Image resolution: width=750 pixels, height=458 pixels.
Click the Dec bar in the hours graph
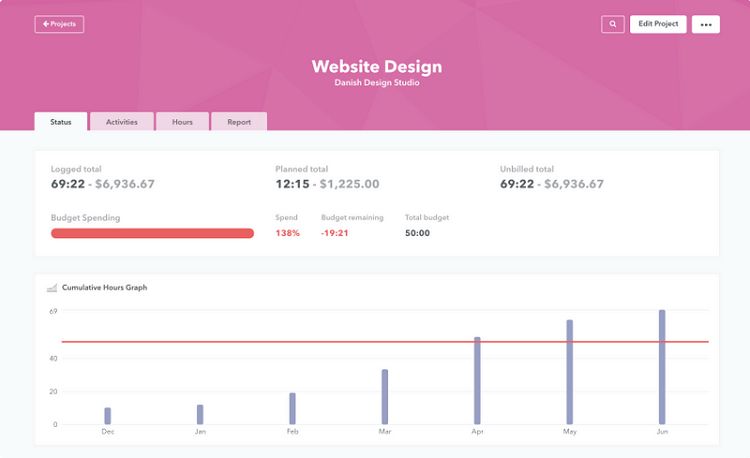(108, 416)
